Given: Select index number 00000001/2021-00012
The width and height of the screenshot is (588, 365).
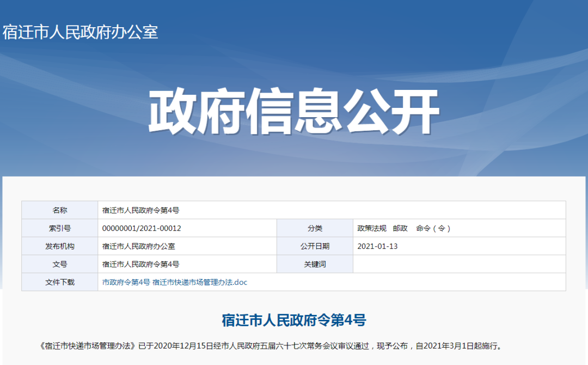Looking at the screenshot, I should tap(142, 228).
